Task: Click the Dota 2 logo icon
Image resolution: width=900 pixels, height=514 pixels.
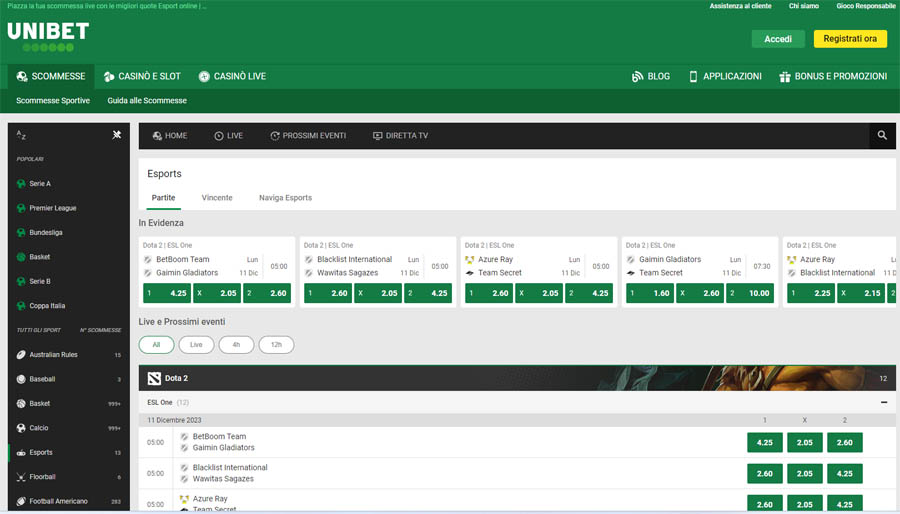Action: click(x=154, y=379)
